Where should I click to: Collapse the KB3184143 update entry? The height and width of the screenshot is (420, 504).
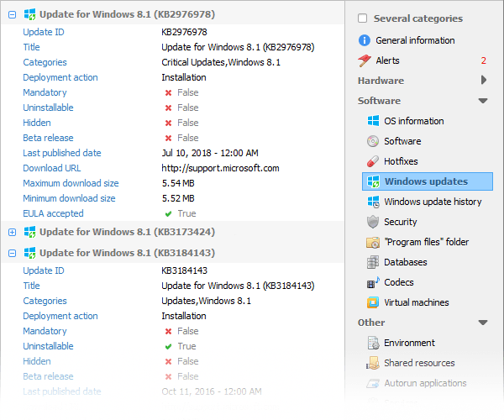[12, 253]
